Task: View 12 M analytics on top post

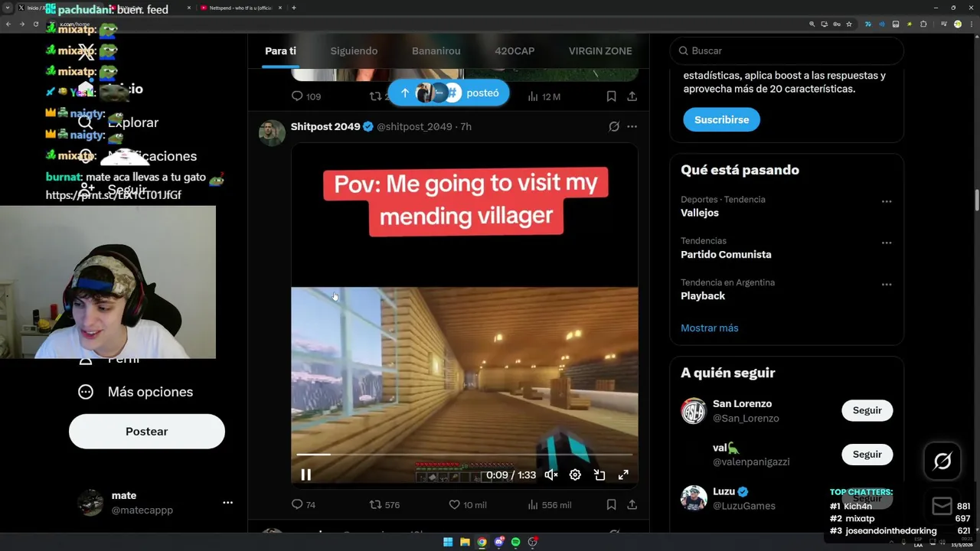Action: 544,96
